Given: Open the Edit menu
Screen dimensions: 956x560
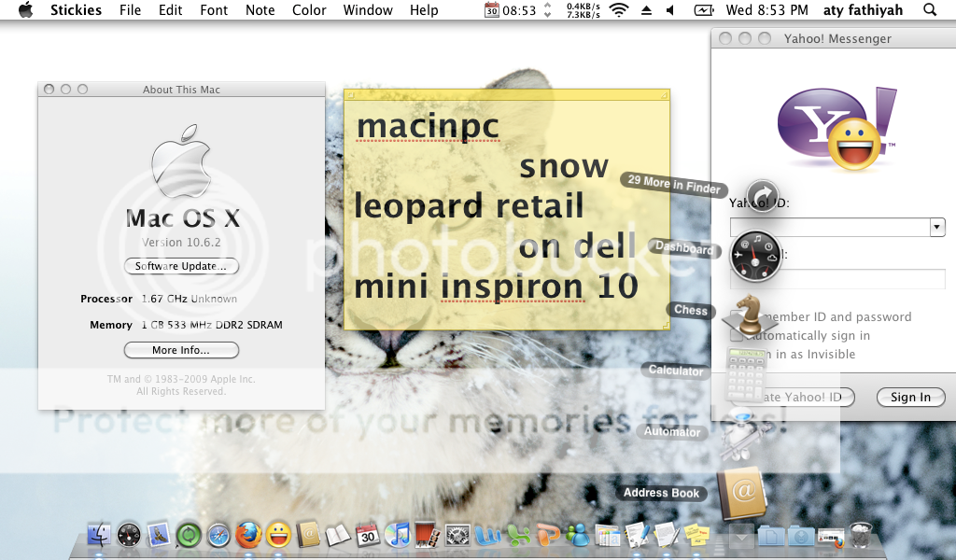Looking at the screenshot, I should [170, 10].
